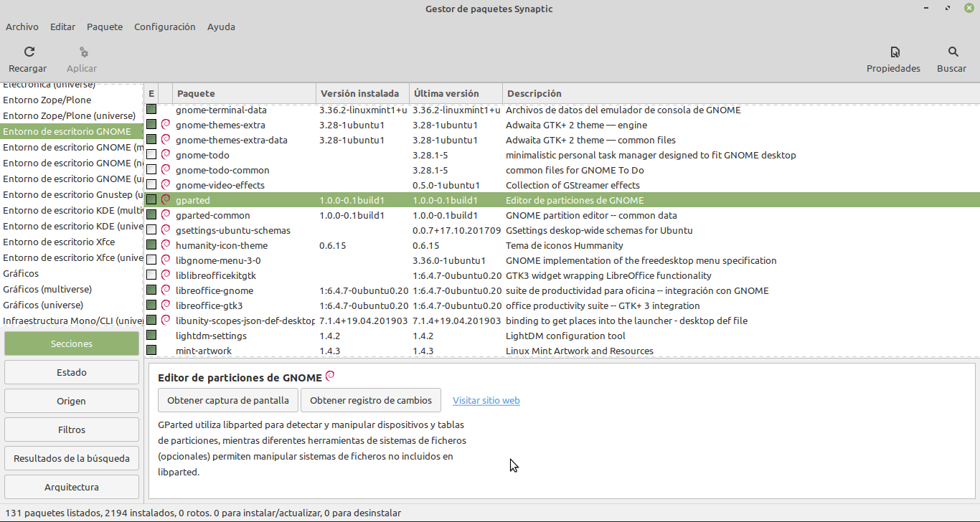Viewport: 980px width, 522px height.
Task: Select the gparted-common package row
Action: point(560,215)
